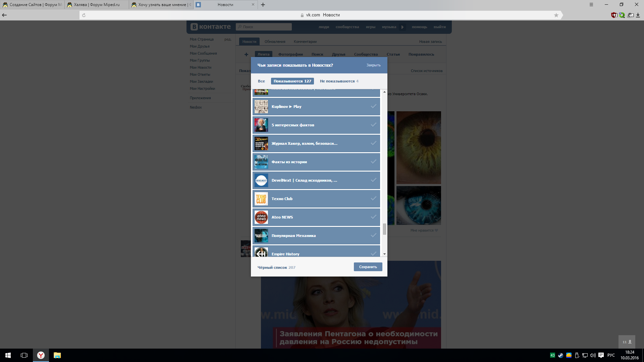Open the Windows Start menu
Image resolution: width=644 pixels, height=362 pixels.
click(x=8, y=355)
